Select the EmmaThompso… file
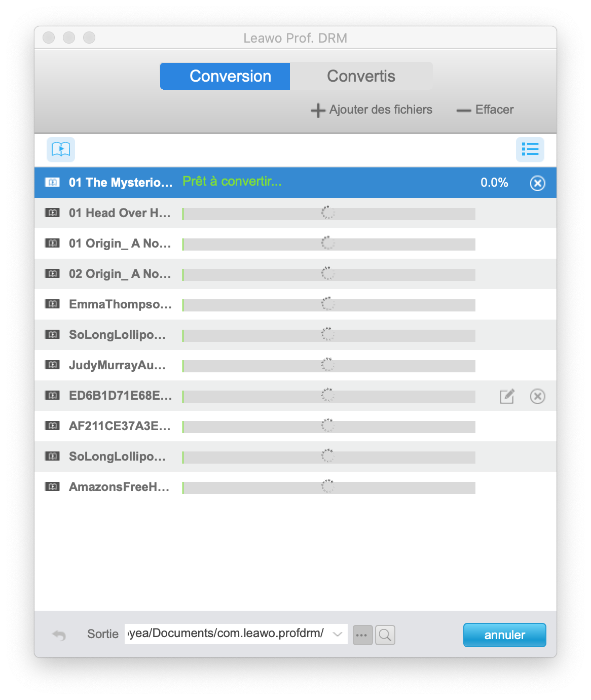The image size is (591, 700). click(x=295, y=304)
